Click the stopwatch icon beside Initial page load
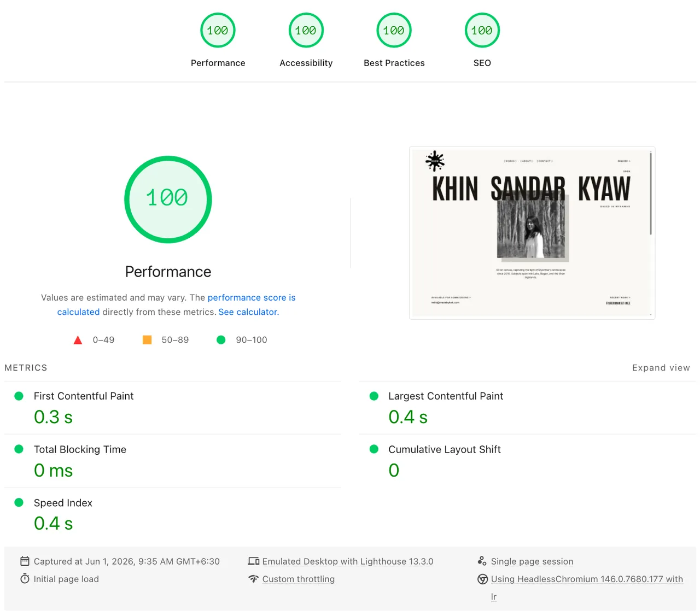The height and width of the screenshot is (616, 700). tap(25, 579)
